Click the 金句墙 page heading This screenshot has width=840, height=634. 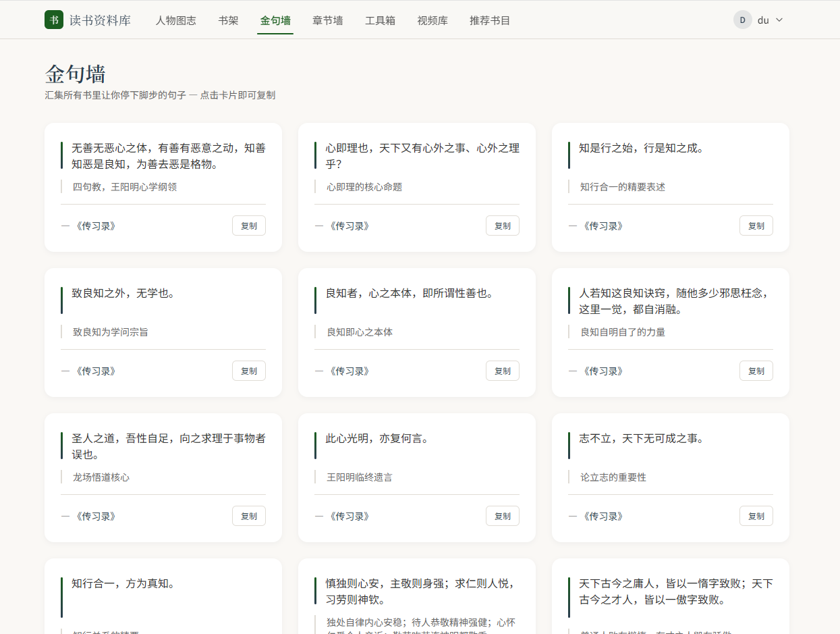[x=75, y=74]
